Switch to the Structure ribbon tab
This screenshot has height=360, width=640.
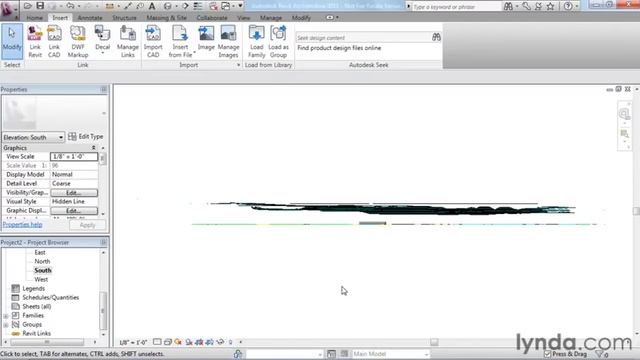[124, 18]
